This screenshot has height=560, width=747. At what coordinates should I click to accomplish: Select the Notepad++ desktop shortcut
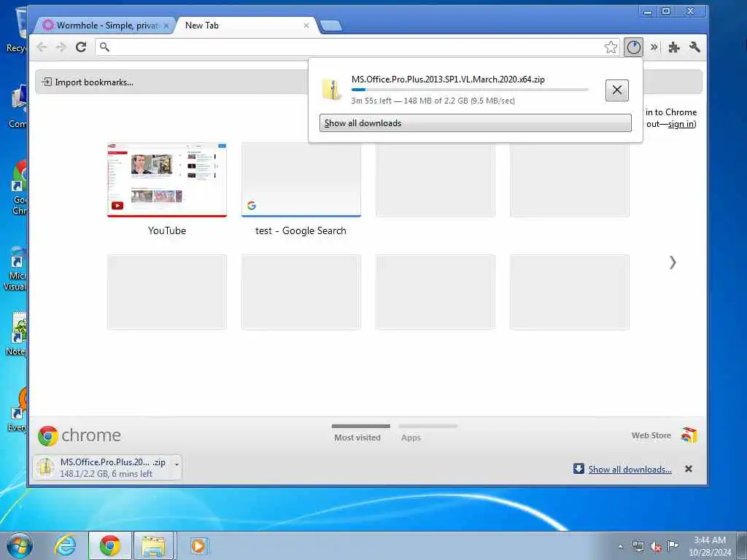18,334
